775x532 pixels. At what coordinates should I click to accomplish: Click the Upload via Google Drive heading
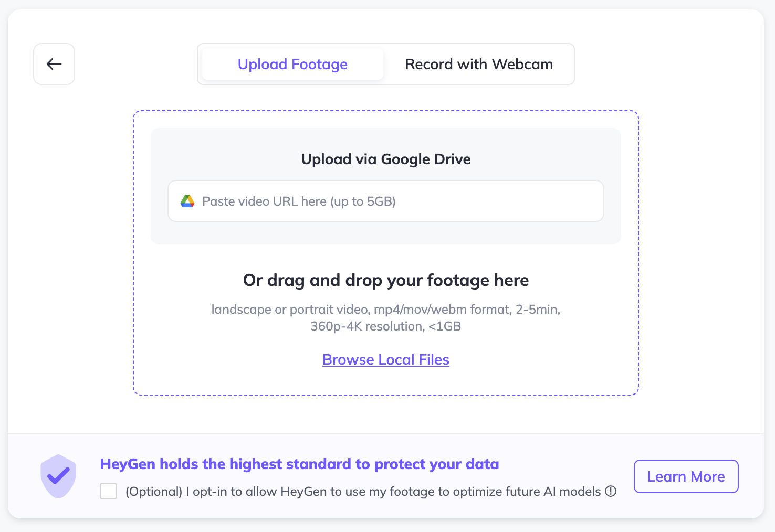[x=385, y=159]
